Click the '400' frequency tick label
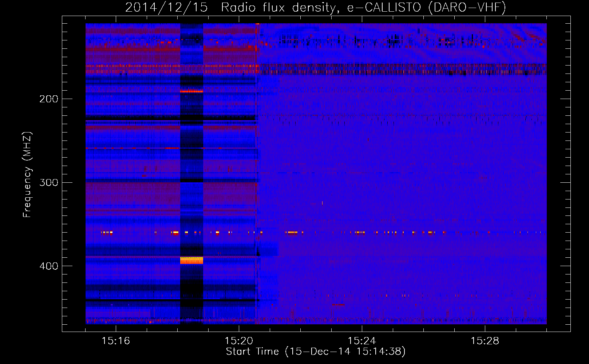 pos(49,266)
